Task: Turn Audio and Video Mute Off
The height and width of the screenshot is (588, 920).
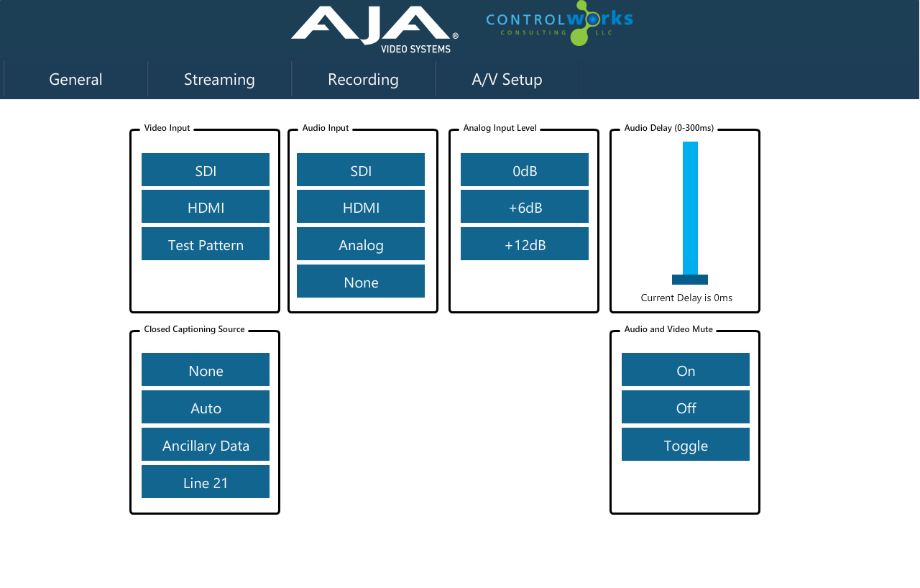Action: [x=686, y=408]
